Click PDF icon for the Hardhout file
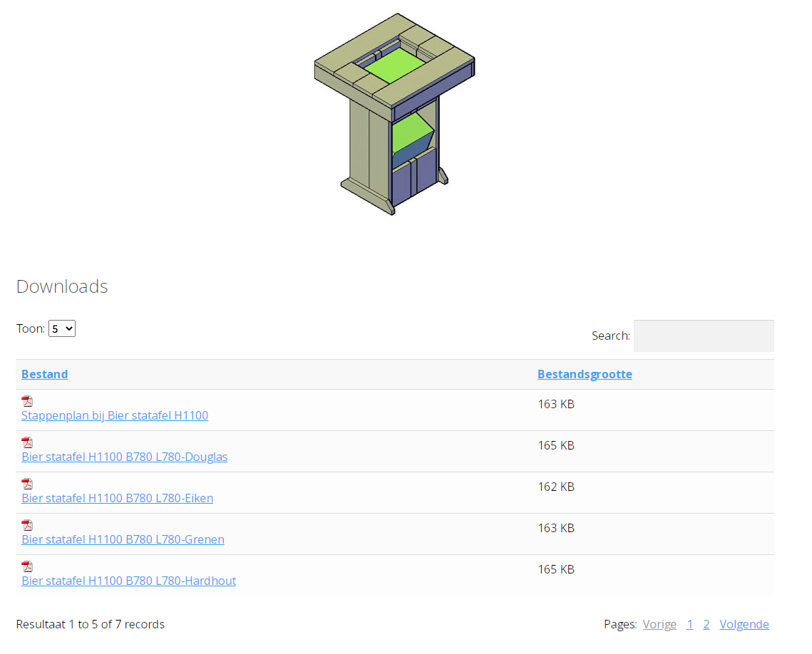Image resolution: width=812 pixels, height=654 pixels. tap(27, 566)
